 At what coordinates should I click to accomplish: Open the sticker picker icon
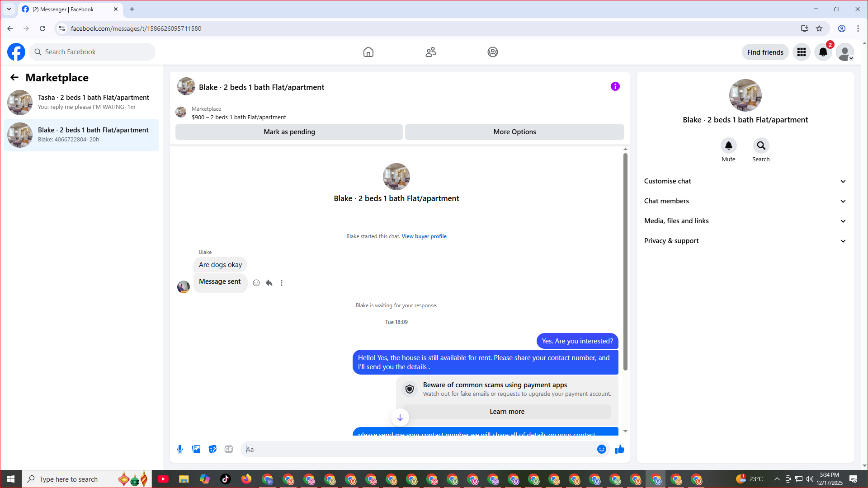[212, 449]
